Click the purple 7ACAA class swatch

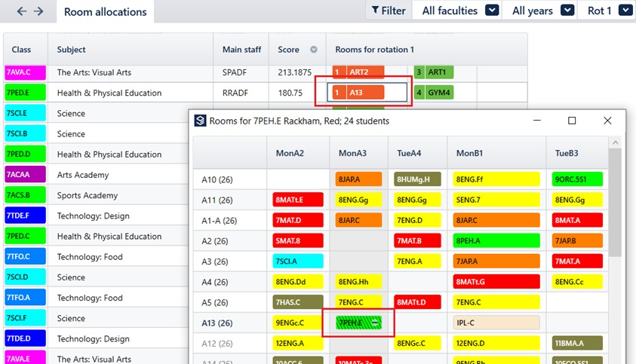[25, 175]
